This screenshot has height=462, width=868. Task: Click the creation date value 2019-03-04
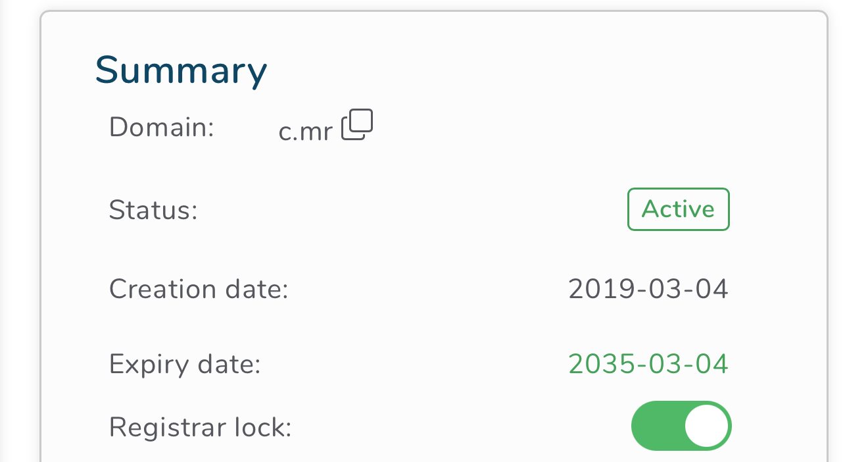[648, 289]
